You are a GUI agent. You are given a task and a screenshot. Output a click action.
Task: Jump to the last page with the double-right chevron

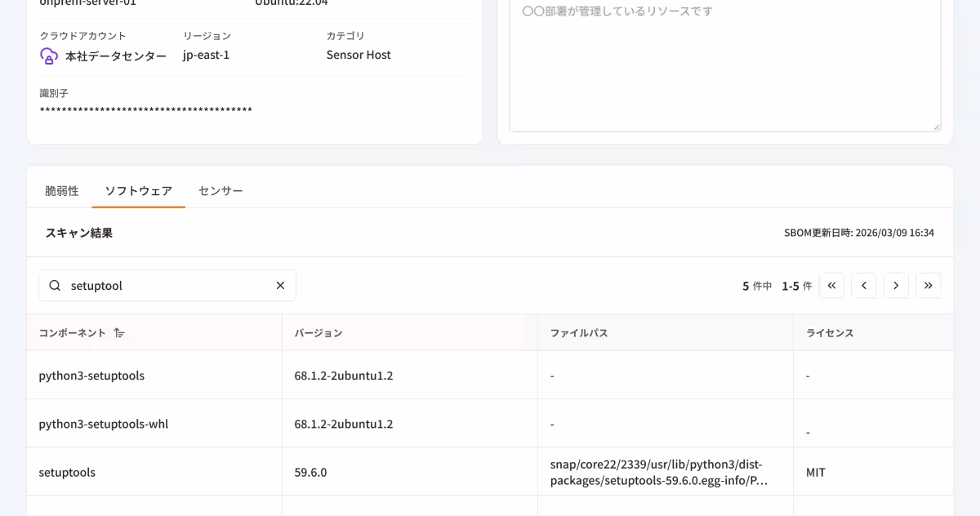pyautogui.click(x=929, y=285)
